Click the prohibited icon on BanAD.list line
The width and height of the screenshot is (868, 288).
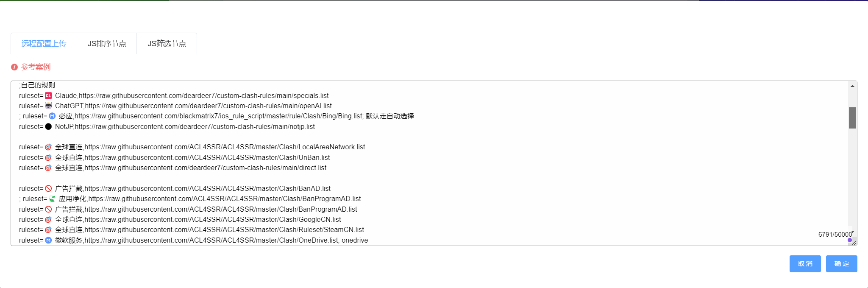tap(48, 188)
